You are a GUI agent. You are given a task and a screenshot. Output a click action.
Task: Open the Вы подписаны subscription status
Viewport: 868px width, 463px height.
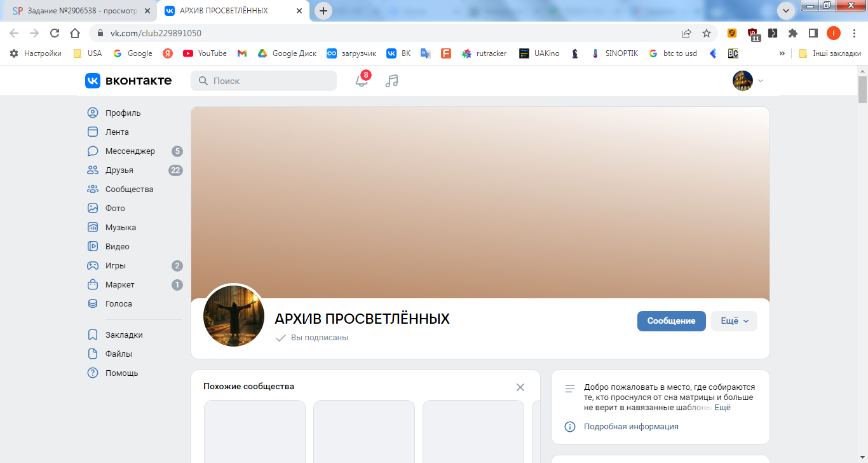tap(312, 338)
